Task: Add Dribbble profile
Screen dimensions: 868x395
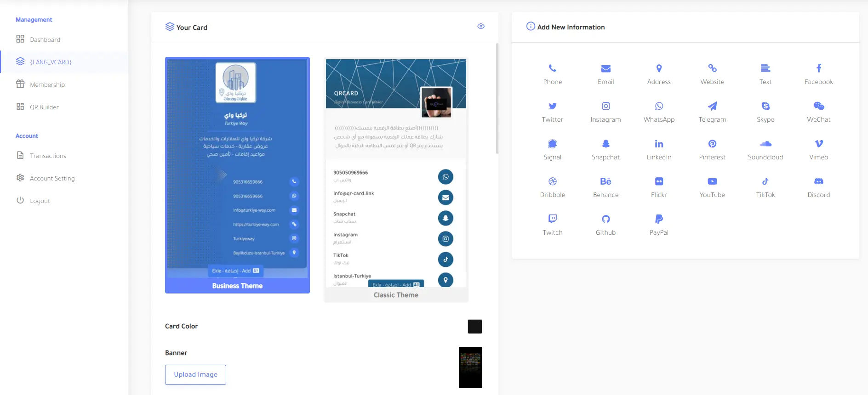Action: [553, 187]
